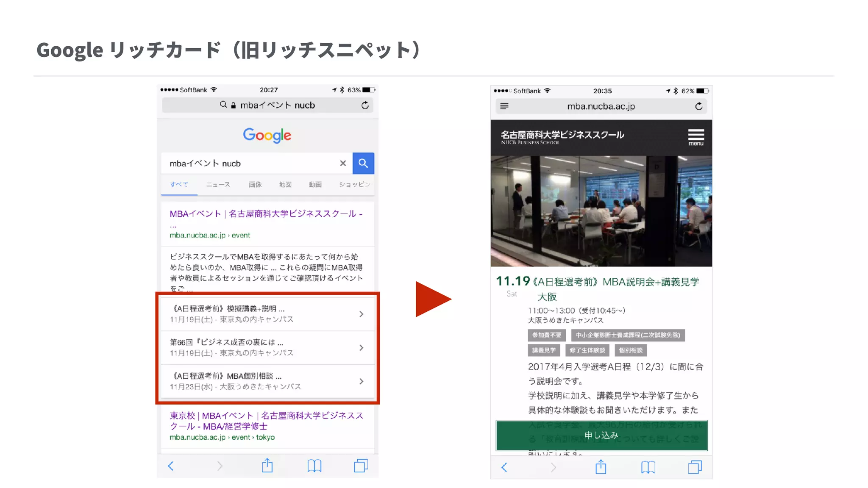Image resolution: width=868 pixels, height=488 pixels.
Task: Click the 11:00~13:00 time text
Action: point(551,311)
